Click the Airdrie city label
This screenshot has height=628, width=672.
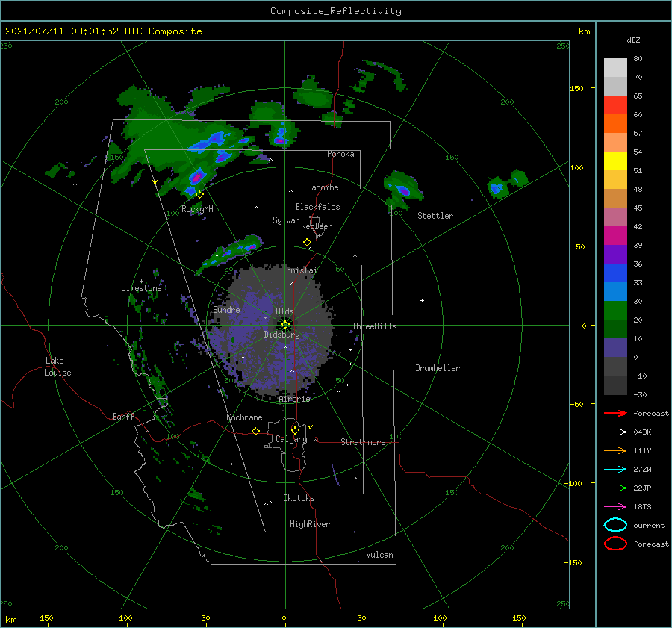click(x=294, y=399)
